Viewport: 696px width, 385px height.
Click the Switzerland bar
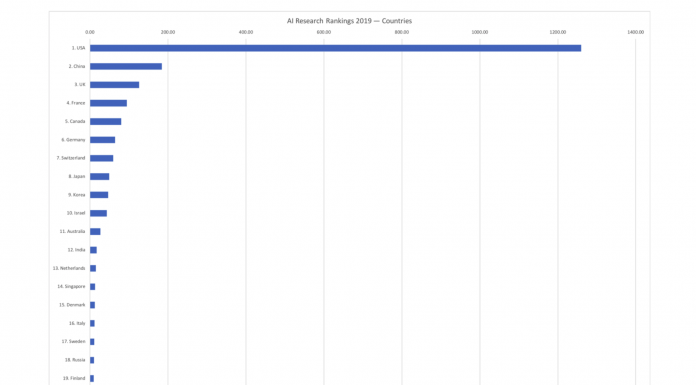click(x=102, y=158)
